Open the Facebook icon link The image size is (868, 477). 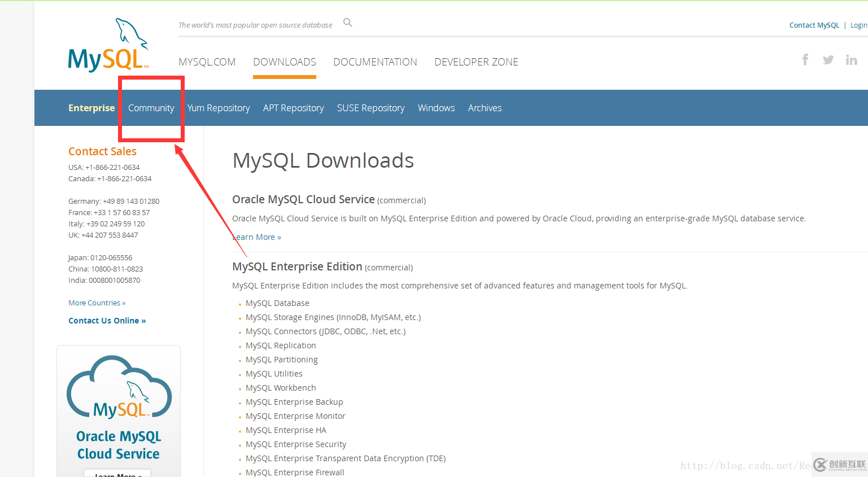[805, 60]
